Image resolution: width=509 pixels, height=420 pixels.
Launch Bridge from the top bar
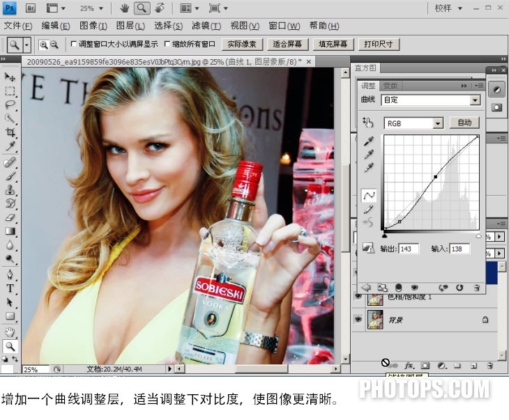tap(30, 8)
